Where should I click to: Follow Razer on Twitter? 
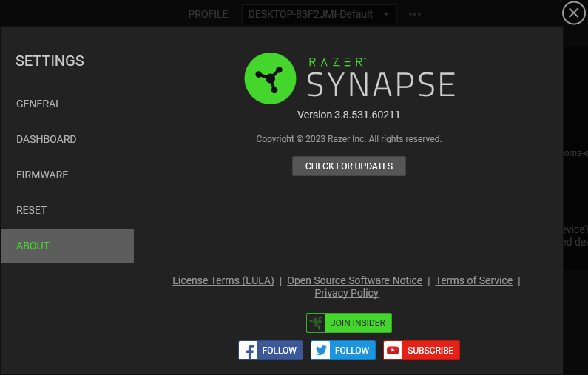[342, 351]
